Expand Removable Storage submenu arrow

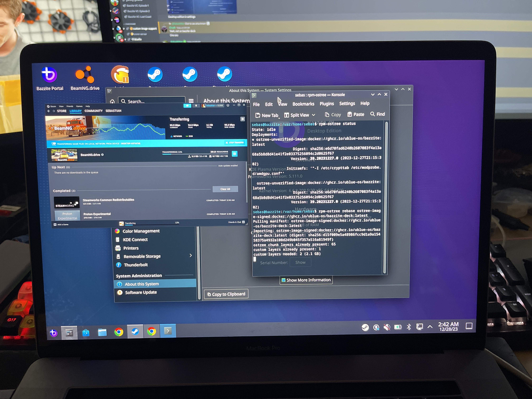click(x=191, y=255)
